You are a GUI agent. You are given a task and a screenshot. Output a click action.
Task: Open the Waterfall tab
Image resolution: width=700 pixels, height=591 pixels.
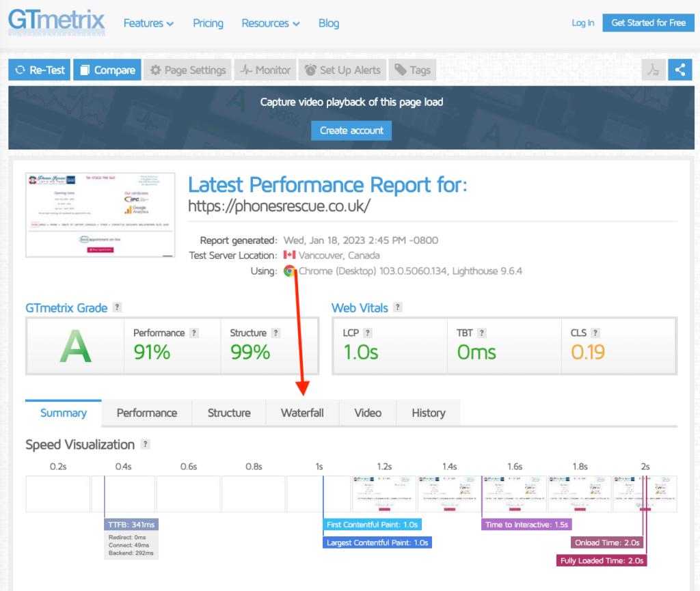tap(302, 413)
